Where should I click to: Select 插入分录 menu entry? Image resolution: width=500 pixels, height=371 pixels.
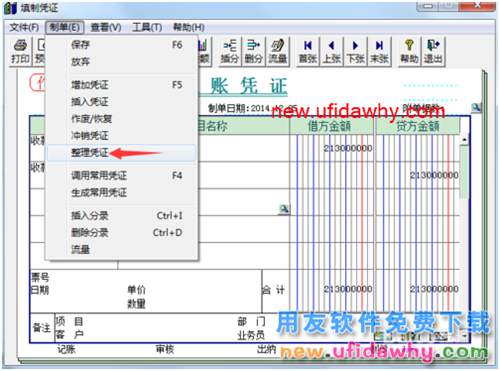point(122,216)
